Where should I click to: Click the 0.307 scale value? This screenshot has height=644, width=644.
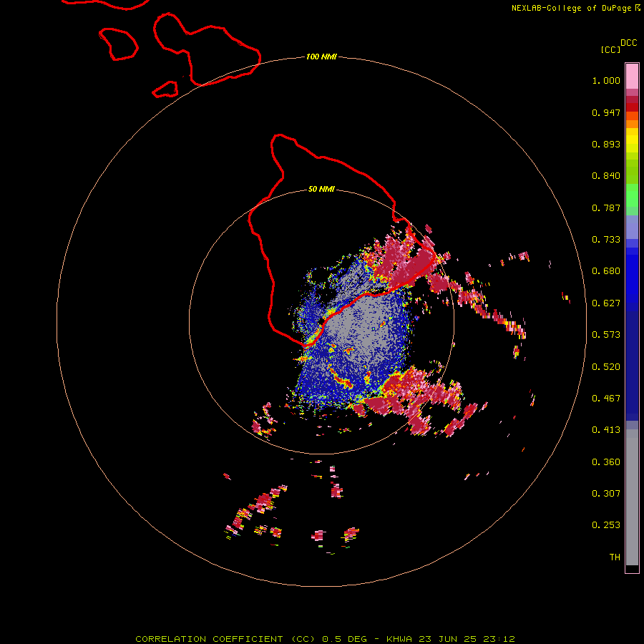click(x=606, y=494)
